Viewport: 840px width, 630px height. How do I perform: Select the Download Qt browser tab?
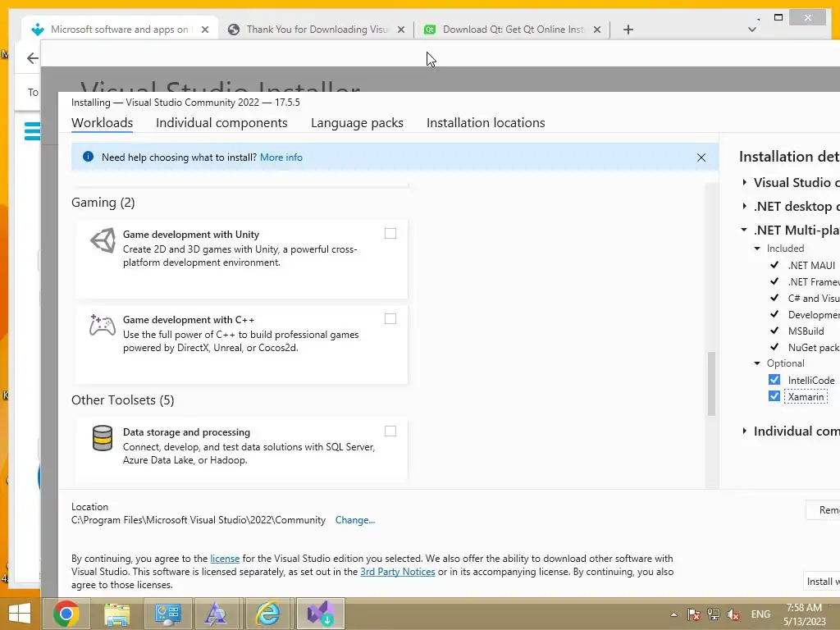pyautogui.click(x=513, y=30)
